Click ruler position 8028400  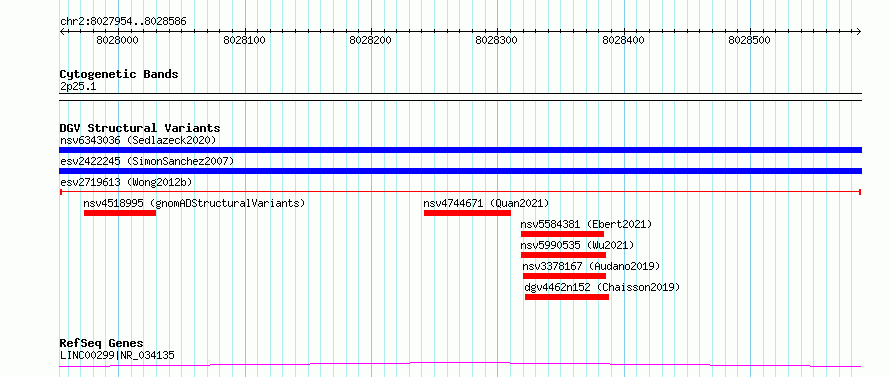tap(623, 40)
